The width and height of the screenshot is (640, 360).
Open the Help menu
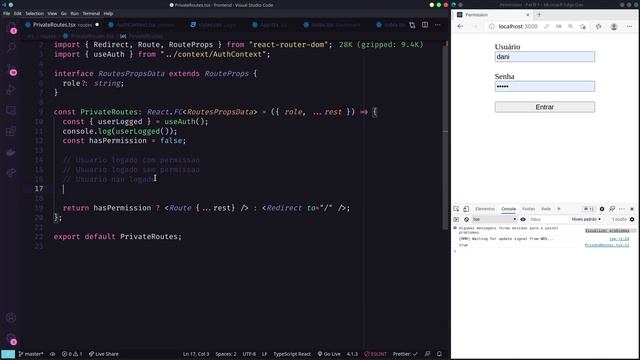(x=108, y=13)
